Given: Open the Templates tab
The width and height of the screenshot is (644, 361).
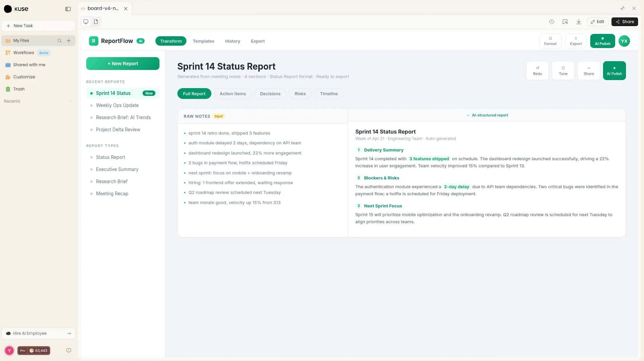Looking at the screenshot, I should click(x=203, y=41).
